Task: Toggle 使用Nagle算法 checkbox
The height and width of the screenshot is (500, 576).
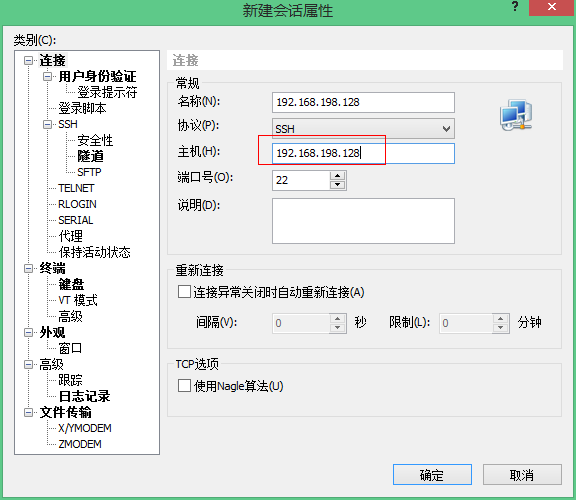Action: 184,386
